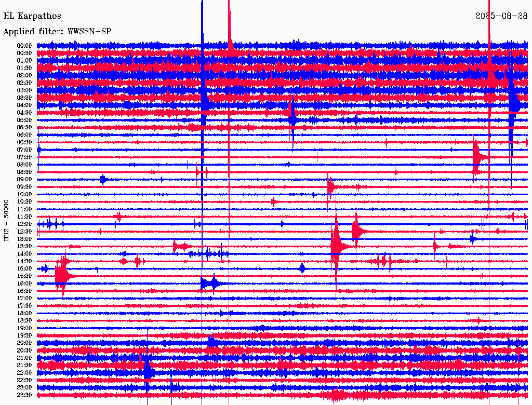Image resolution: width=532 pixels, height=405 pixels.
Task: Click the 12:30 time label
Action: point(24,232)
